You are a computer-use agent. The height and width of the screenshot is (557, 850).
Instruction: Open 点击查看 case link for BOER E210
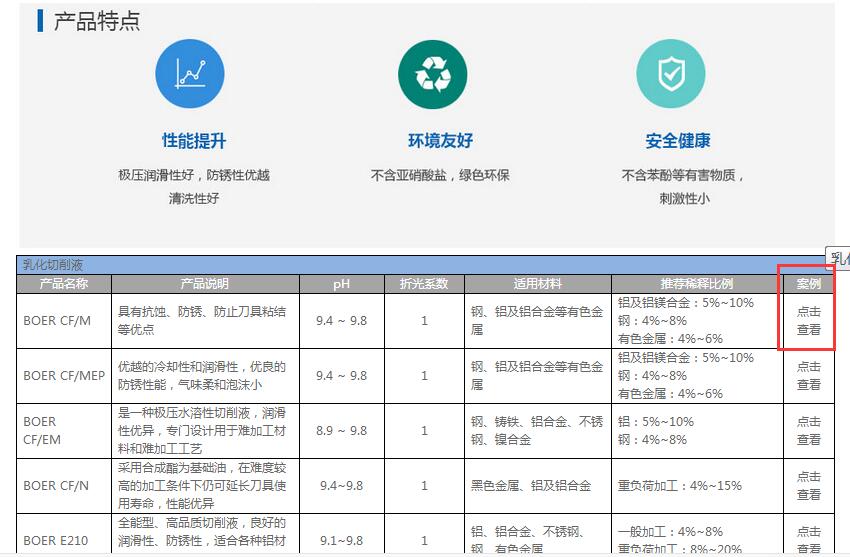pos(808,539)
